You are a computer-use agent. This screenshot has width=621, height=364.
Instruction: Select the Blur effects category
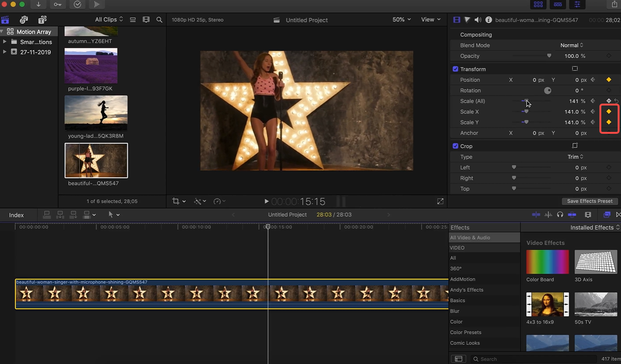click(x=455, y=311)
